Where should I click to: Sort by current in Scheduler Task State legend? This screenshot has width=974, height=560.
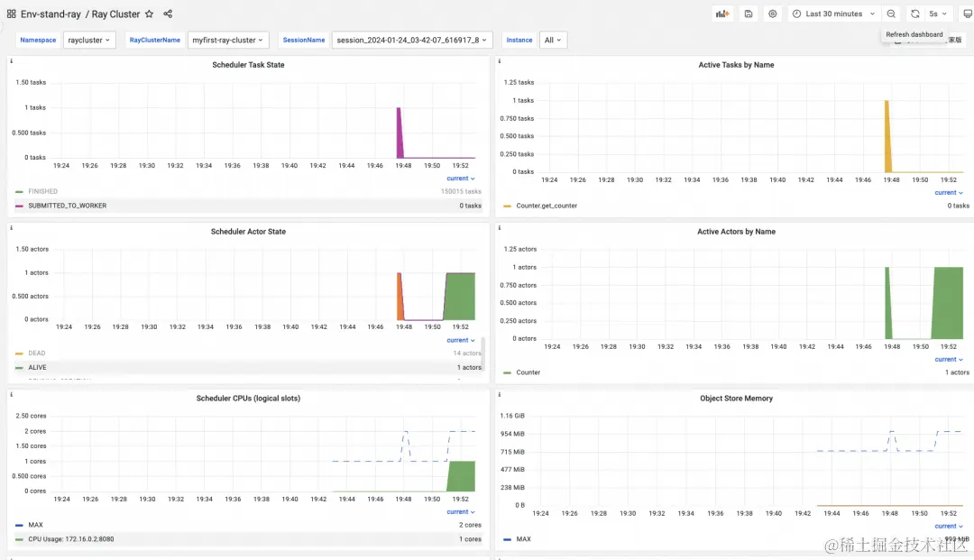click(460, 179)
